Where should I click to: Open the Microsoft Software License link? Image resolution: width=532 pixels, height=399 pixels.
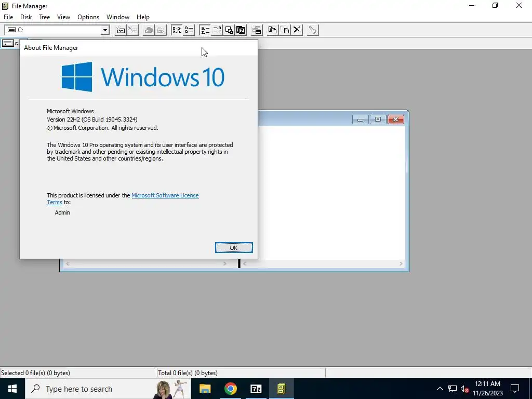(165, 195)
